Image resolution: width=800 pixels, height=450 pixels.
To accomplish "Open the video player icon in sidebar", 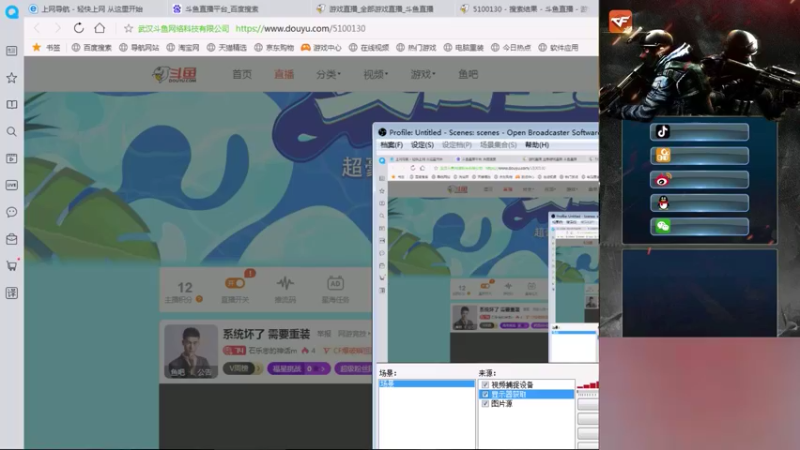I will tap(11, 159).
